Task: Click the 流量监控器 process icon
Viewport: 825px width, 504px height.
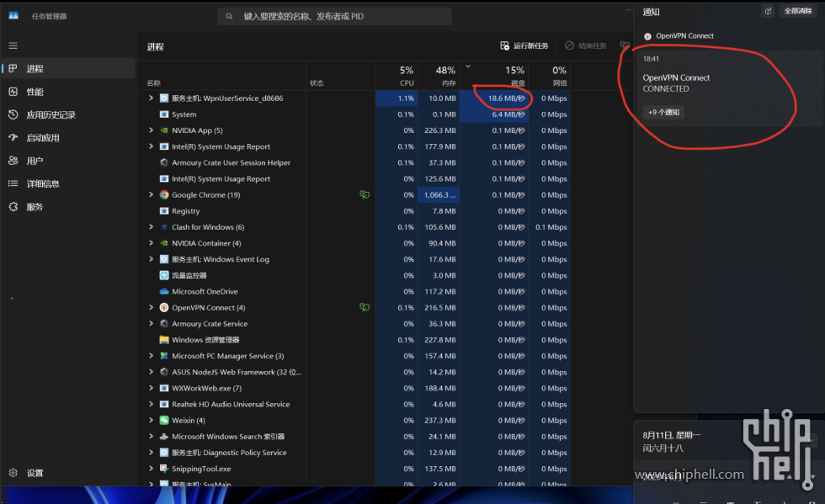Action: (x=164, y=276)
